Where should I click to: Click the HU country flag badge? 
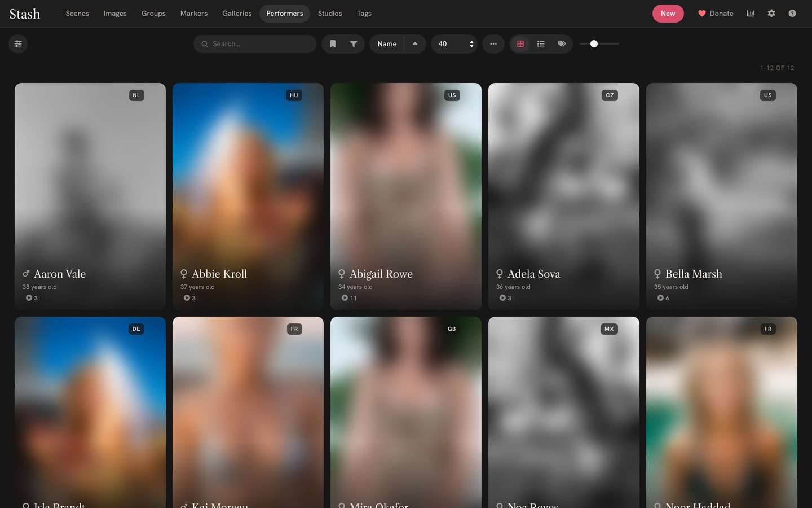[x=294, y=95]
